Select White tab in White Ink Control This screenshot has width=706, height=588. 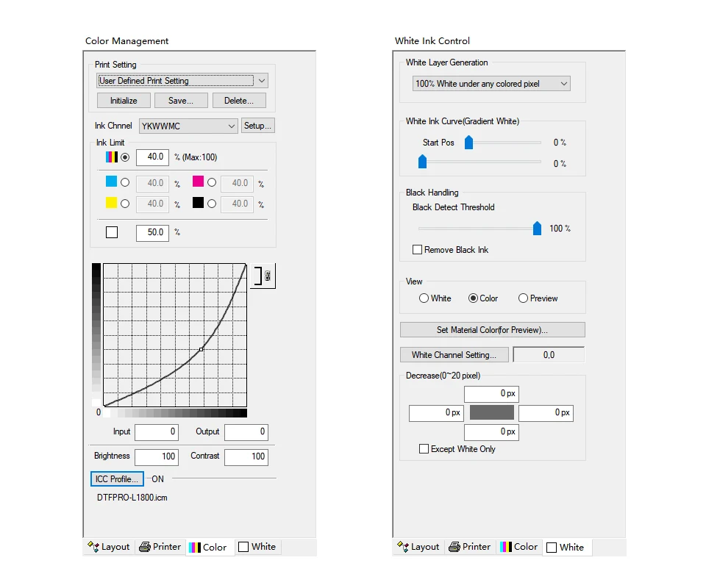point(566,548)
